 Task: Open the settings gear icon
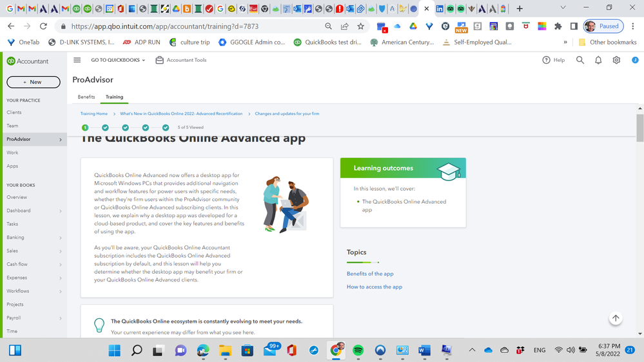click(x=616, y=60)
